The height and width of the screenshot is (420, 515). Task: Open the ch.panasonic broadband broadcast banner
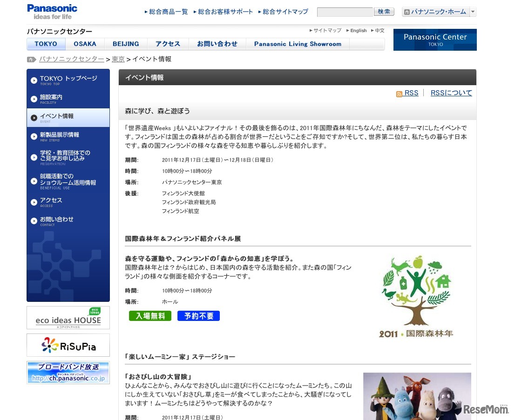point(68,372)
